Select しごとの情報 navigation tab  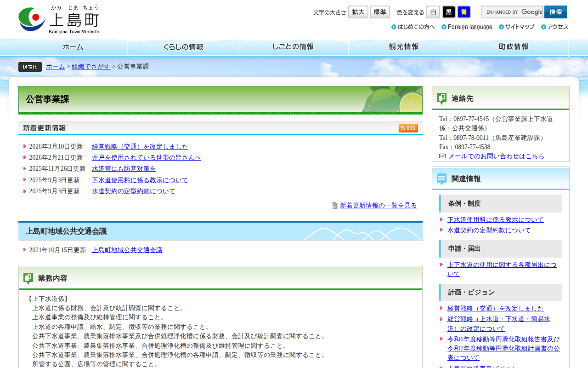(x=294, y=47)
